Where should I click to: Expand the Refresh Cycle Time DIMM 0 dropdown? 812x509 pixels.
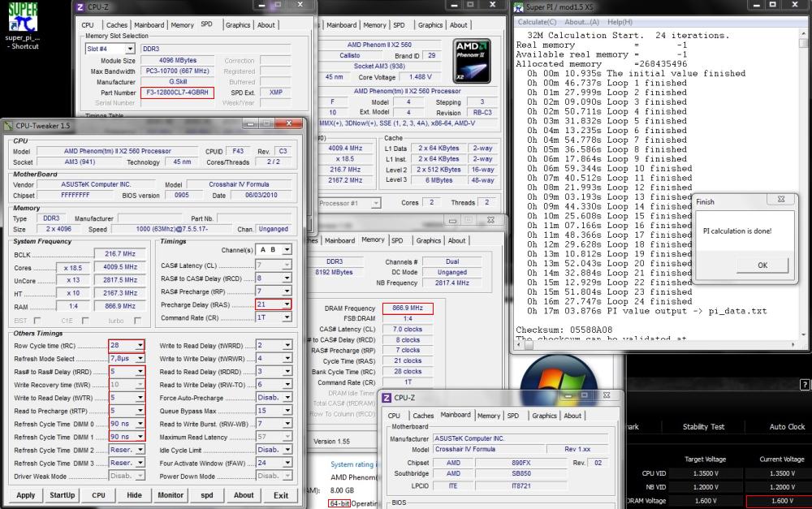(x=140, y=424)
